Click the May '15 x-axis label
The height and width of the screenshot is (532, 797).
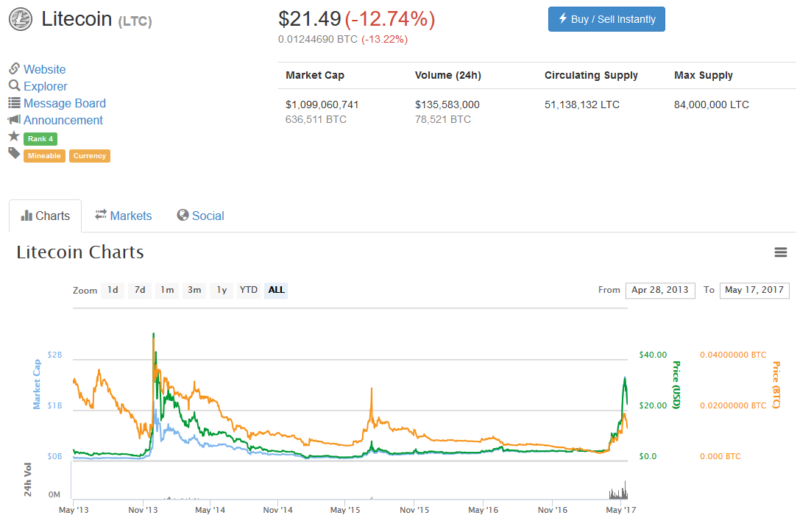[344, 510]
